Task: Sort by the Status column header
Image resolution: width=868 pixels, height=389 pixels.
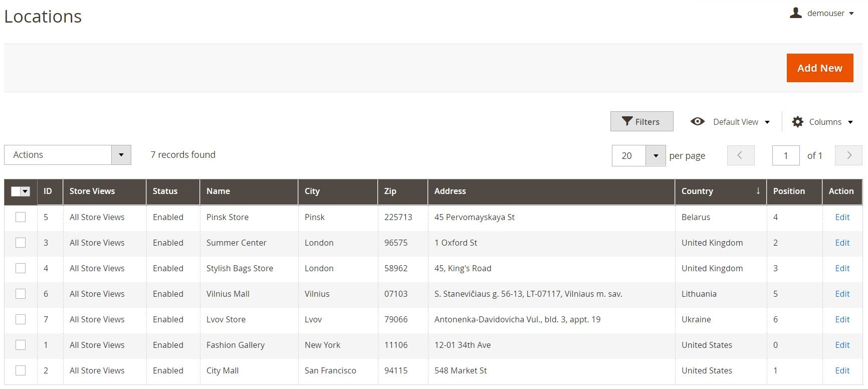Action: pos(173,191)
